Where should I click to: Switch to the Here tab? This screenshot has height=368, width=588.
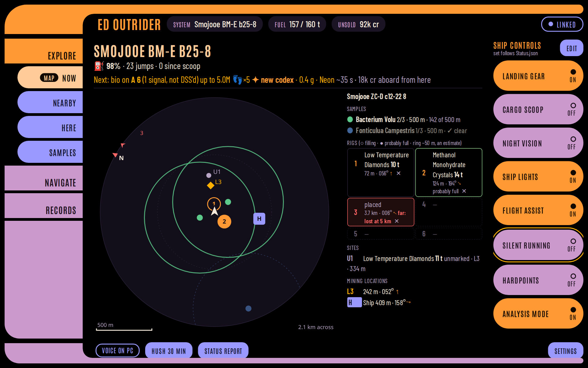pyautogui.click(x=50, y=127)
